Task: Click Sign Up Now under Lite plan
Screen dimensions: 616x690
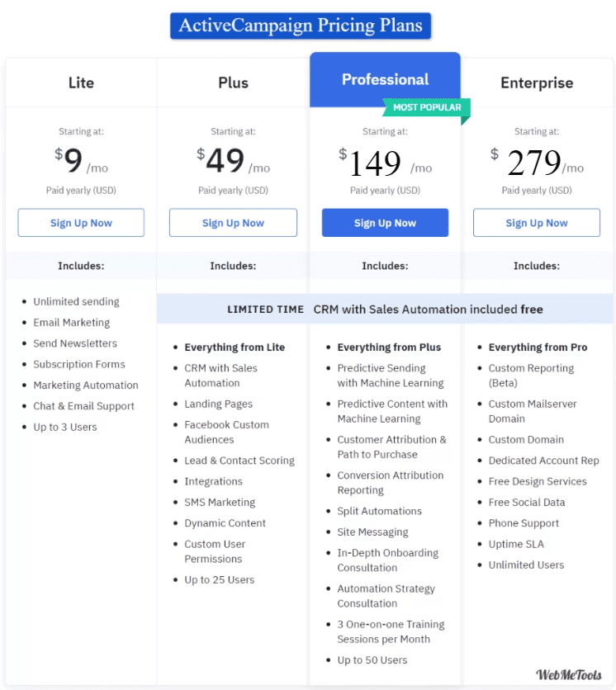Action: [81, 223]
